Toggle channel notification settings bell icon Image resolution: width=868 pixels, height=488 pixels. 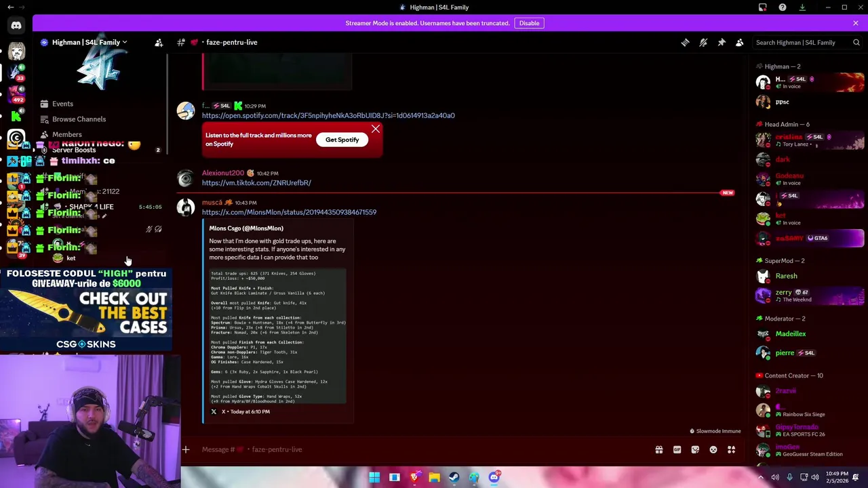[703, 42]
